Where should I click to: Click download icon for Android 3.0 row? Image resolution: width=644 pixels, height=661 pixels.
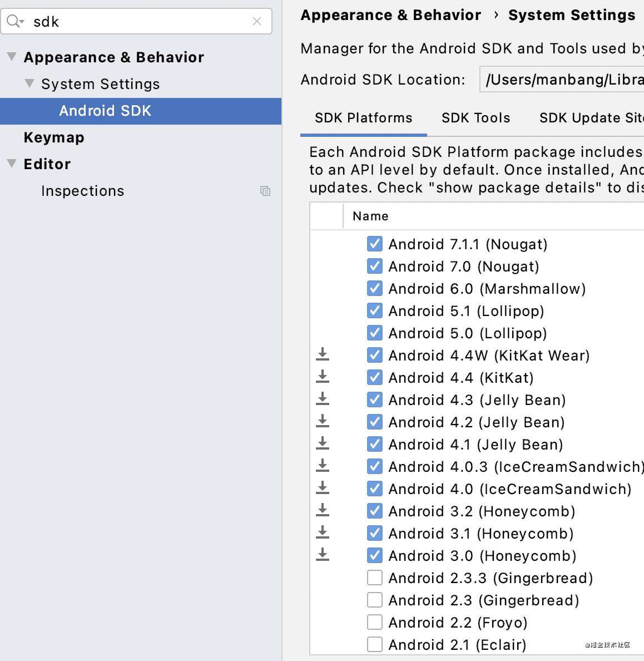point(323,555)
